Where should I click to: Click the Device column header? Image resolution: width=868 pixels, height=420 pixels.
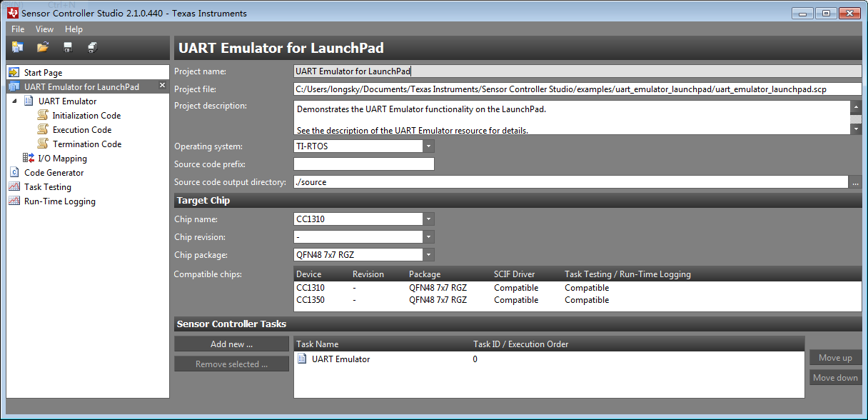coord(309,274)
